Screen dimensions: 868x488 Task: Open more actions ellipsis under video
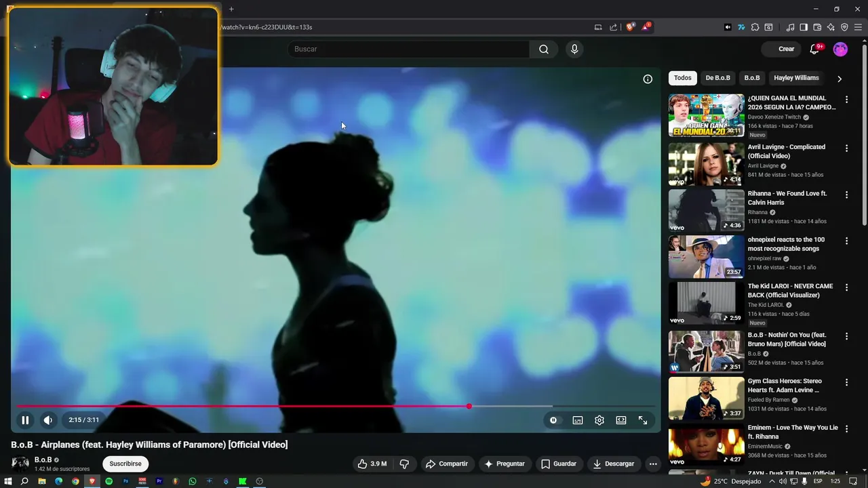(653, 464)
